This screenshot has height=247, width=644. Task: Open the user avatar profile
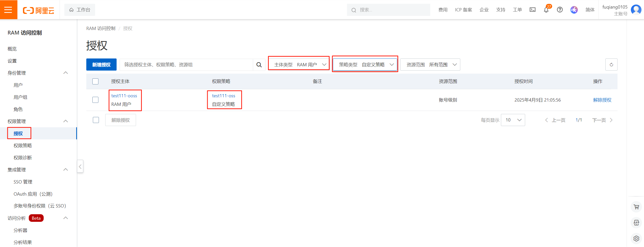636,10
